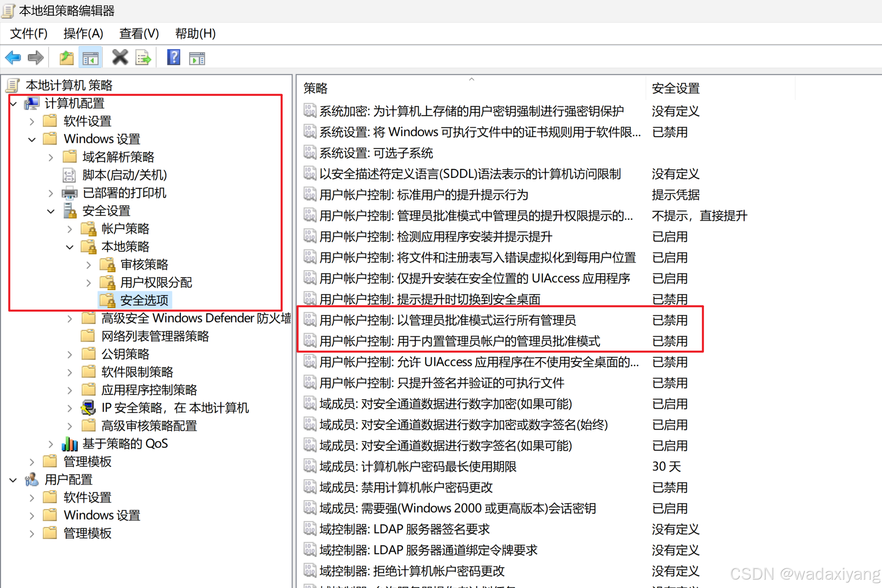Open the 查看(V) menu
Image resolution: width=882 pixels, height=588 pixels.
(x=139, y=33)
